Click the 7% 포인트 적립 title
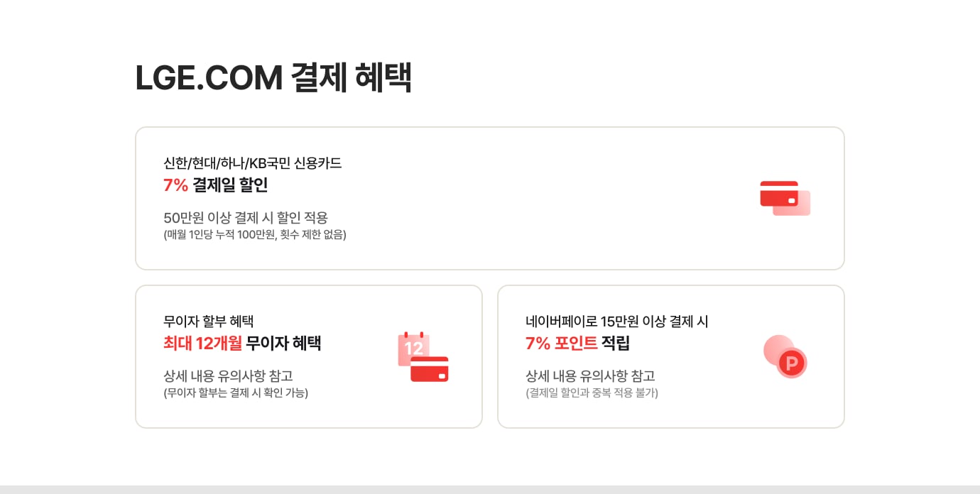 click(577, 344)
